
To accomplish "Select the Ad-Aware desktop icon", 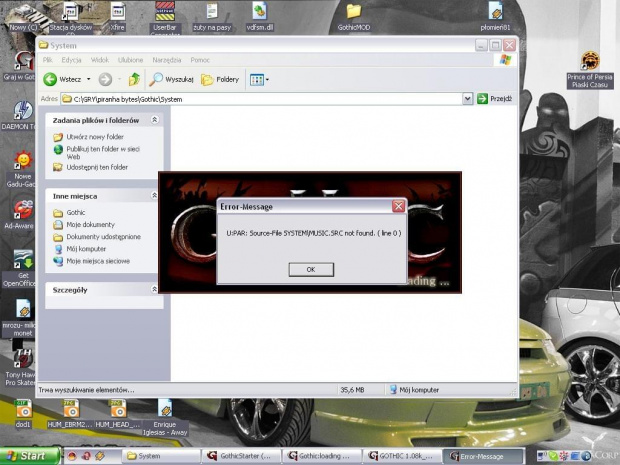I will tap(20, 215).
